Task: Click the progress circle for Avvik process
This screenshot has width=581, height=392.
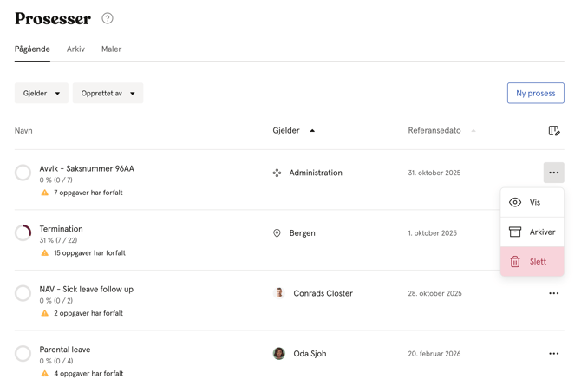Action: point(23,173)
